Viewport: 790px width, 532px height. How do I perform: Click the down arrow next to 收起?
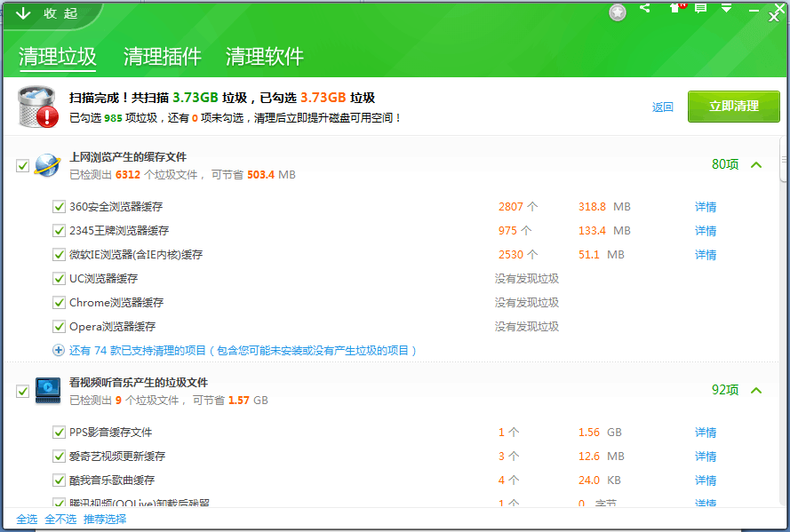(x=23, y=13)
